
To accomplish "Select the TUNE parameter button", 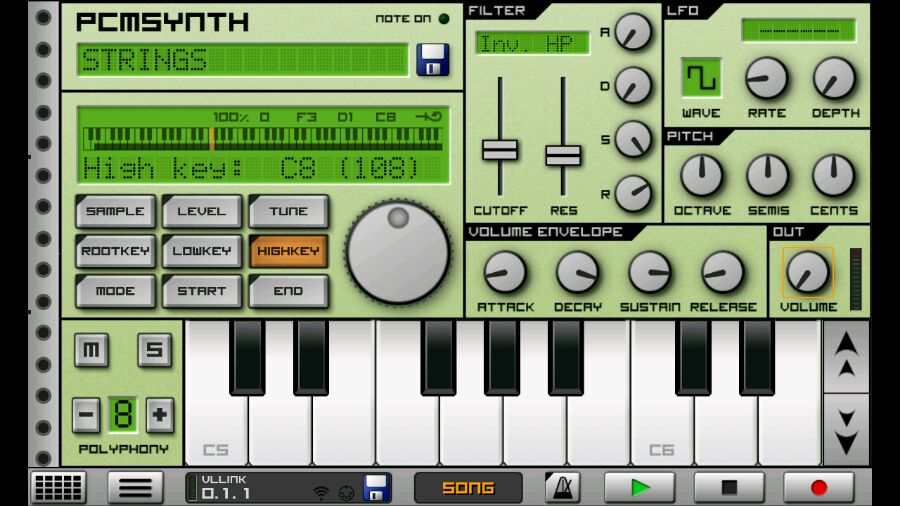I will click(288, 211).
